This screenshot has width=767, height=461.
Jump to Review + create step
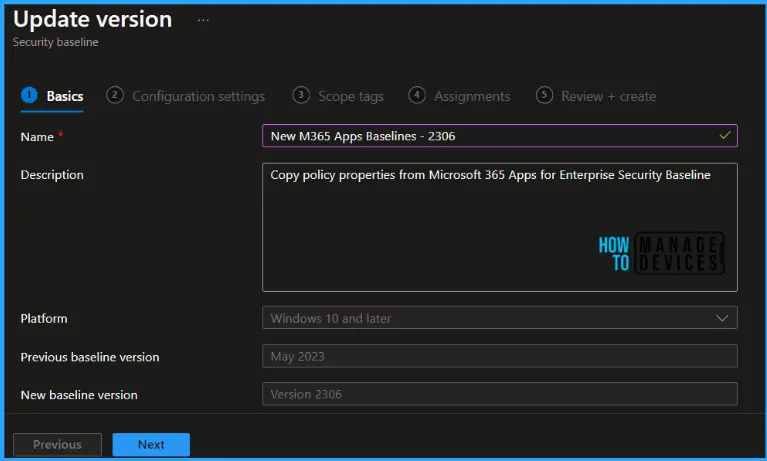point(596,96)
